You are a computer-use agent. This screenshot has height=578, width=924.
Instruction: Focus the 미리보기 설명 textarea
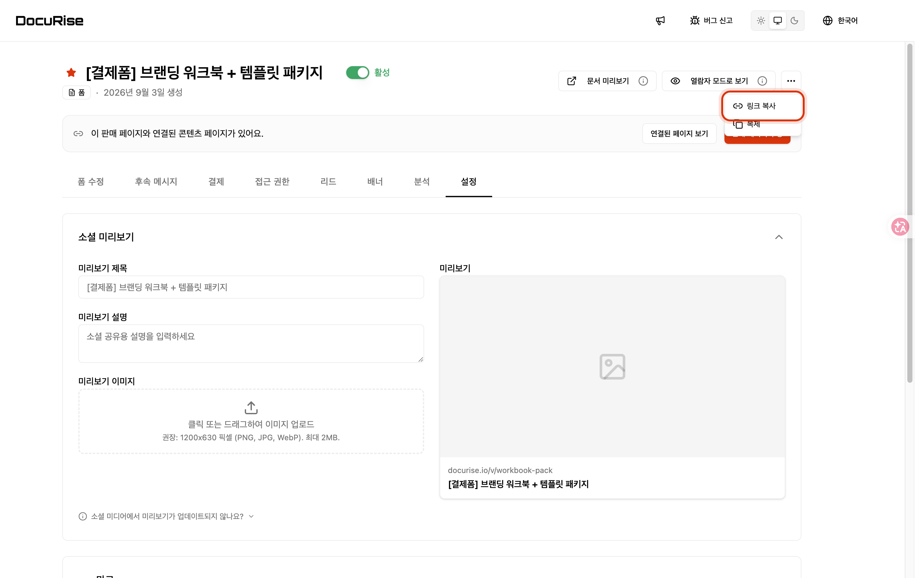tap(251, 344)
